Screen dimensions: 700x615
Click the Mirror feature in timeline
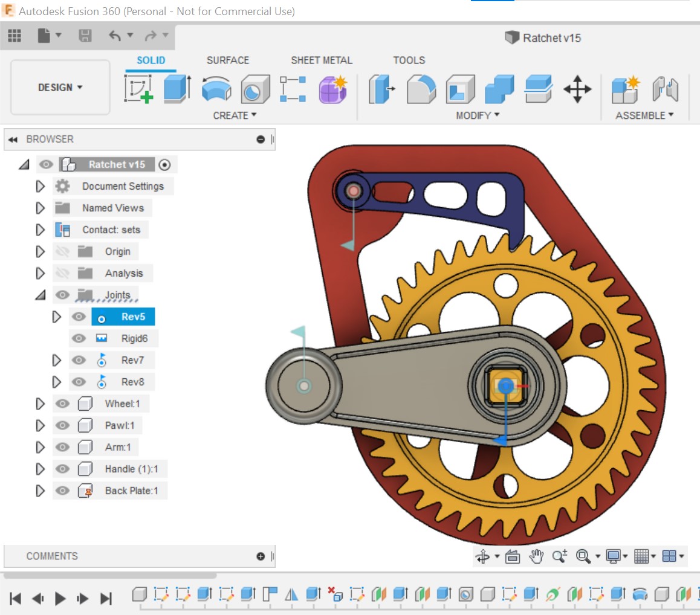[x=291, y=594]
